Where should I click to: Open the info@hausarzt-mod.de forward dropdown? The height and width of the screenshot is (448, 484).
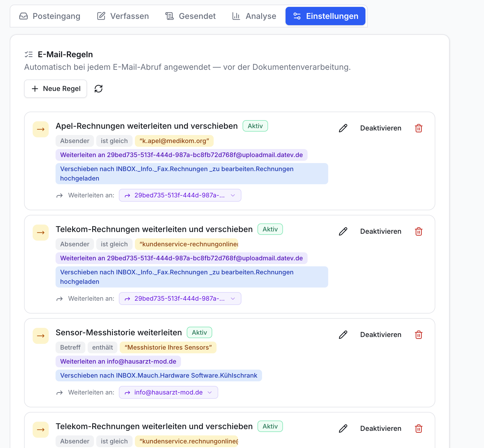(168, 393)
